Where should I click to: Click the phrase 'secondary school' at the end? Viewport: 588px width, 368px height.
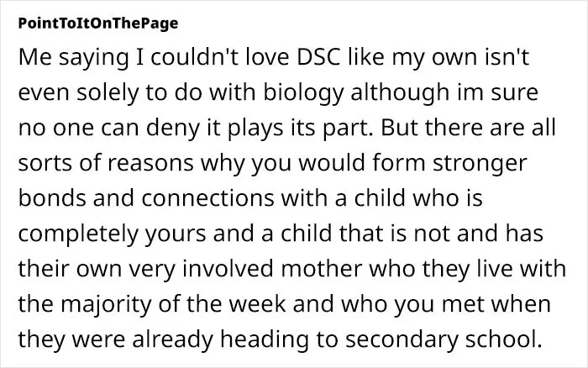tap(444, 339)
